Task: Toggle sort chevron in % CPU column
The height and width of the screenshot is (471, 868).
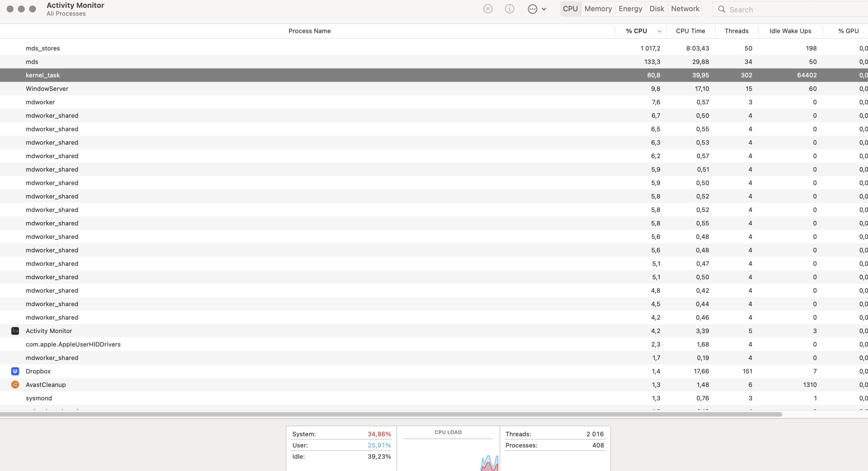Action: tap(659, 31)
